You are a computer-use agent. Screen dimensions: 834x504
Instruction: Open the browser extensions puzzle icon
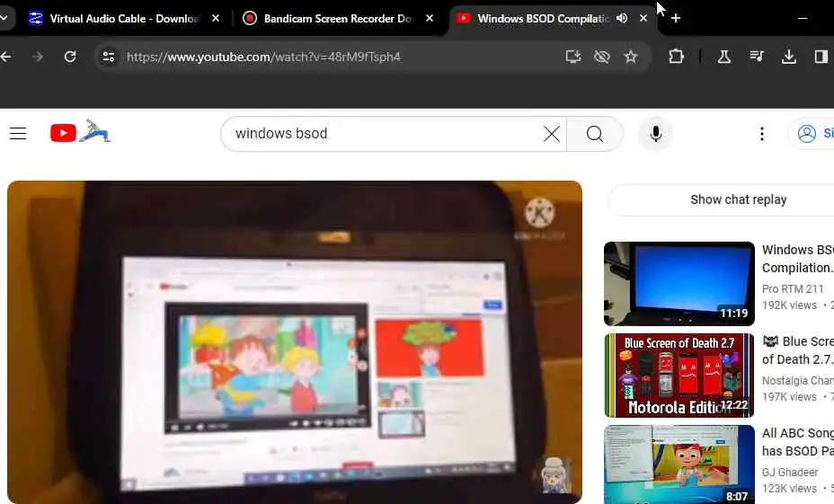[x=676, y=57]
